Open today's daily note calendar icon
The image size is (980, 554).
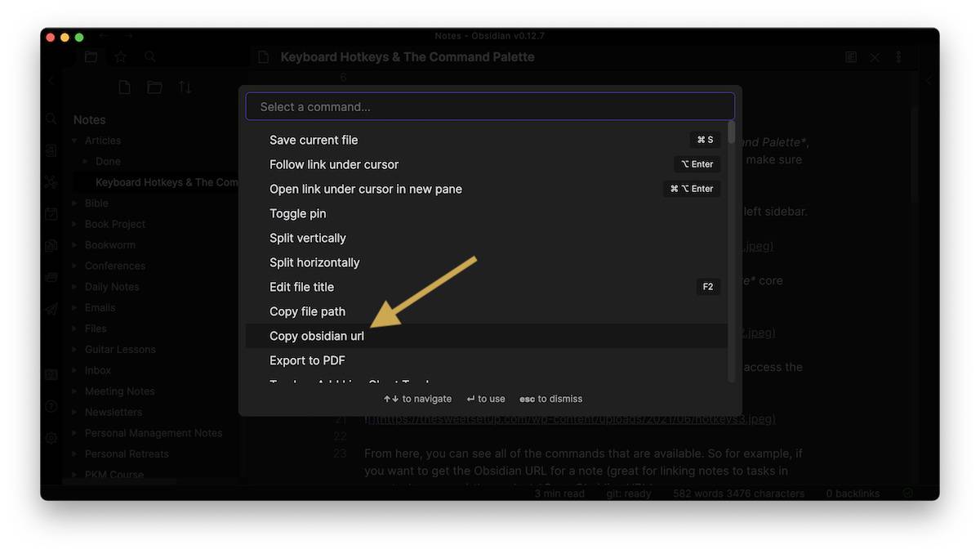[x=51, y=214]
